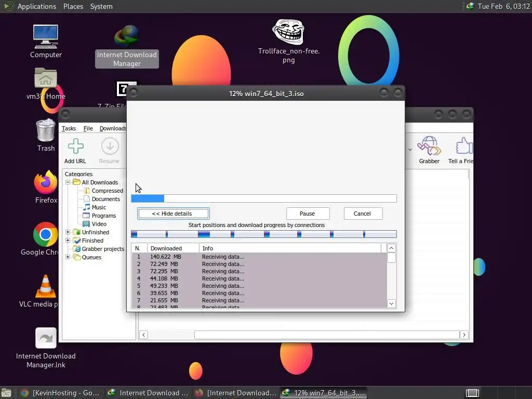The height and width of the screenshot is (399, 532).
Task: Click the Resume toolbar icon in IDM
Action: [110, 151]
